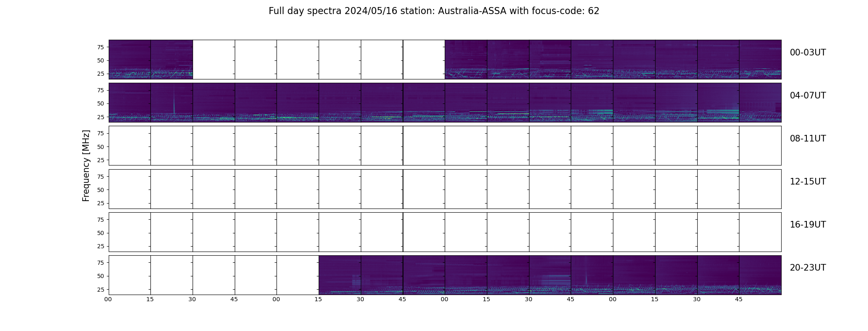Click the empty 08-11UT plot panel
The width and height of the screenshot is (868, 331).
click(x=445, y=146)
